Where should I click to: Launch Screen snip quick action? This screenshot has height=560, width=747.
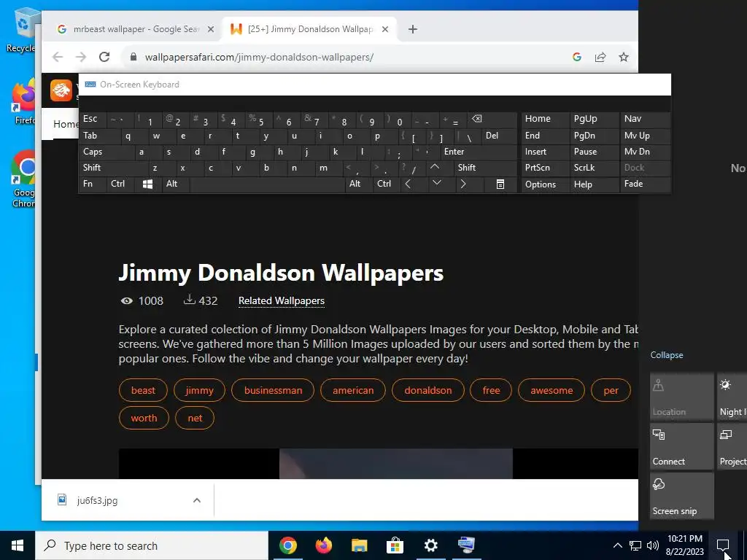pos(682,496)
